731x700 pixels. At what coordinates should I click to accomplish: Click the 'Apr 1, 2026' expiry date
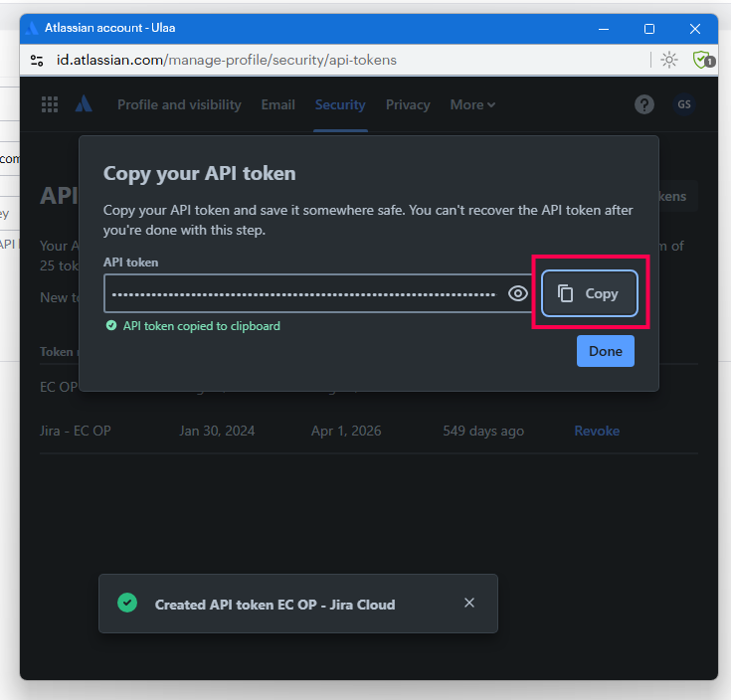pos(346,431)
